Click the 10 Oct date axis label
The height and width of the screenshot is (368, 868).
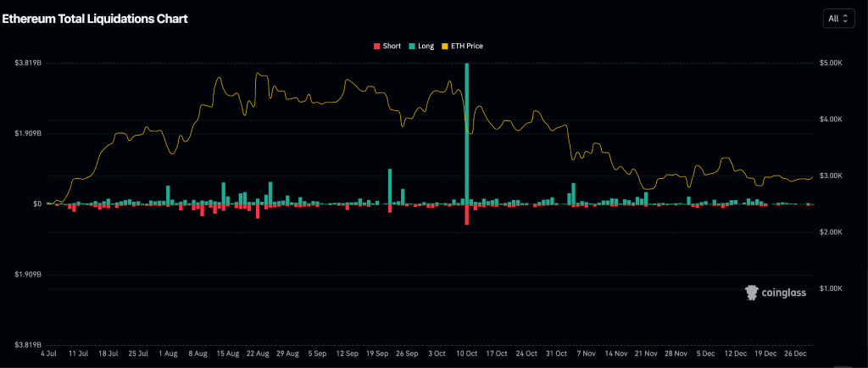point(467,352)
